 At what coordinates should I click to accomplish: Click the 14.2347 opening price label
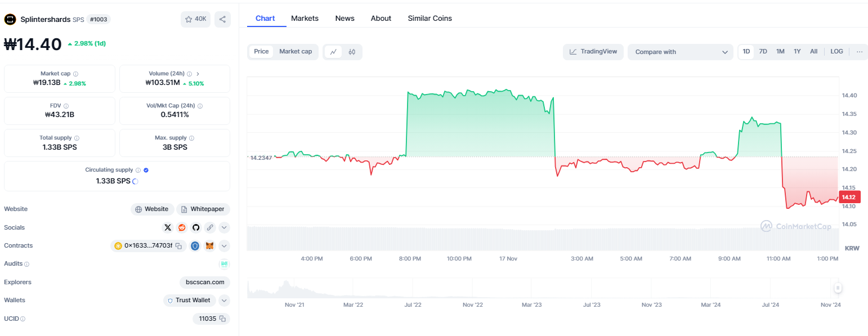261,158
